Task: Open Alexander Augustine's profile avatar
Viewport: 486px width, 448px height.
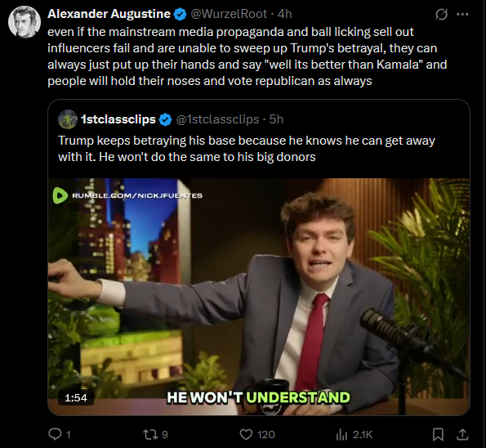Action: tap(25, 22)
